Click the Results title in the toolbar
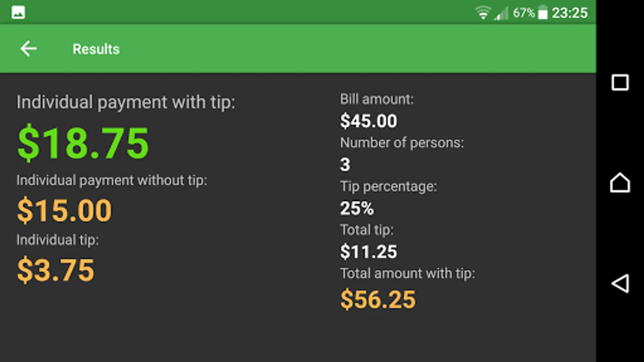644x362 pixels. click(x=96, y=49)
